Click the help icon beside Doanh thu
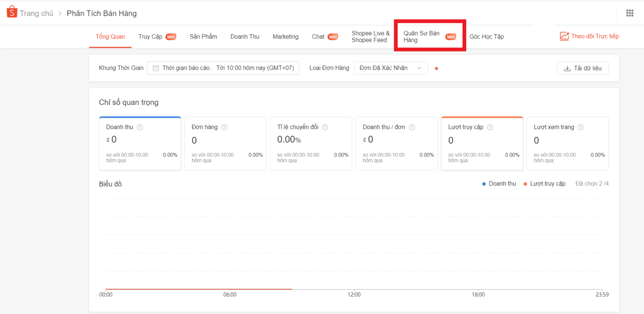 click(140, 127)
